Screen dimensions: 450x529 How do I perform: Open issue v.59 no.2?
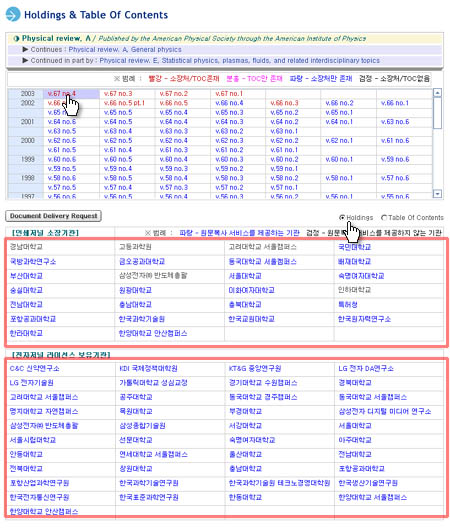[x=229, y=169]
